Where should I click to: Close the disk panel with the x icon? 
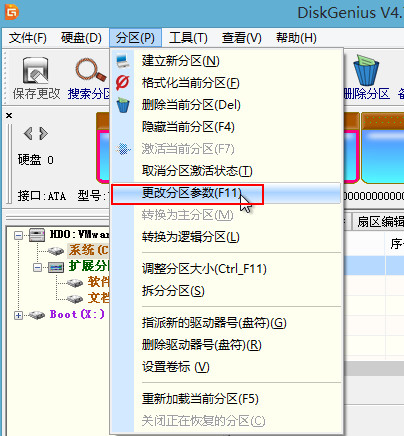coord(9,115)
